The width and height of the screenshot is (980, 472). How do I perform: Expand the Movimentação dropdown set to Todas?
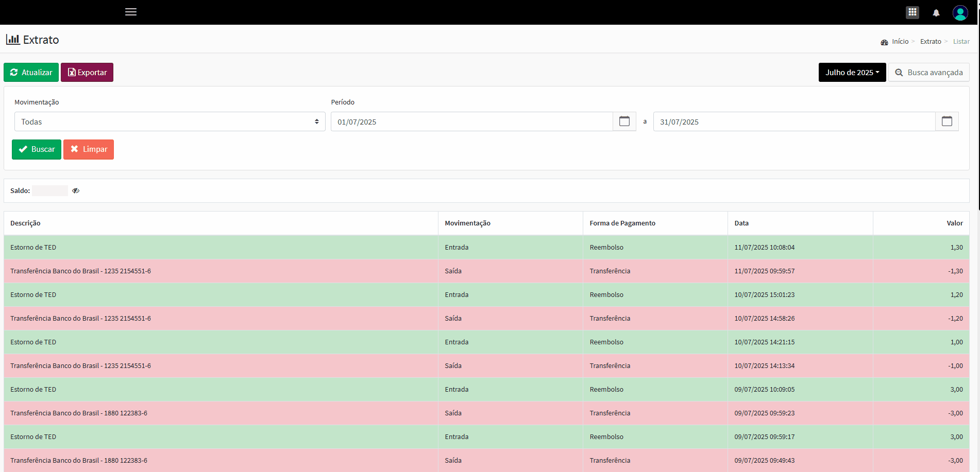tap(170, 121)
